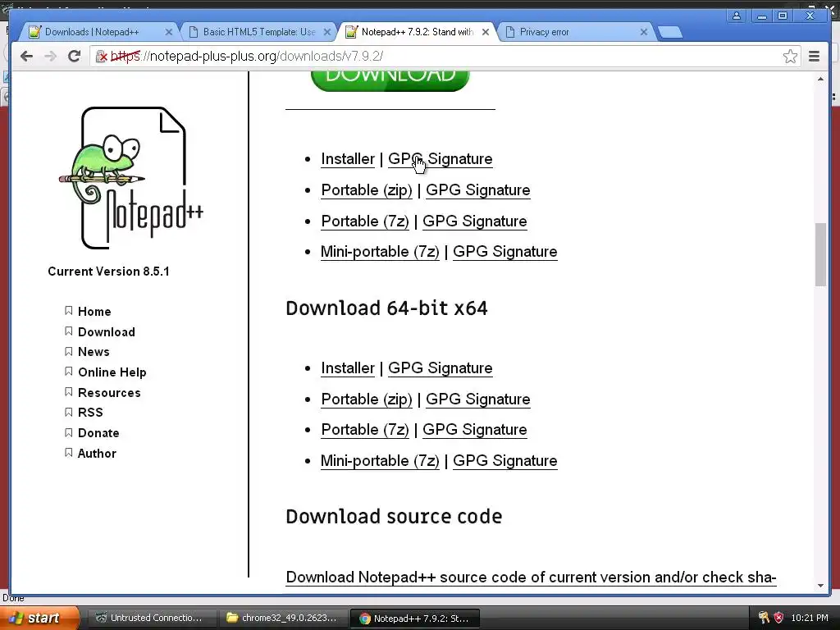
Task: Click the red security shield tray icon
Action: point(779,619)
